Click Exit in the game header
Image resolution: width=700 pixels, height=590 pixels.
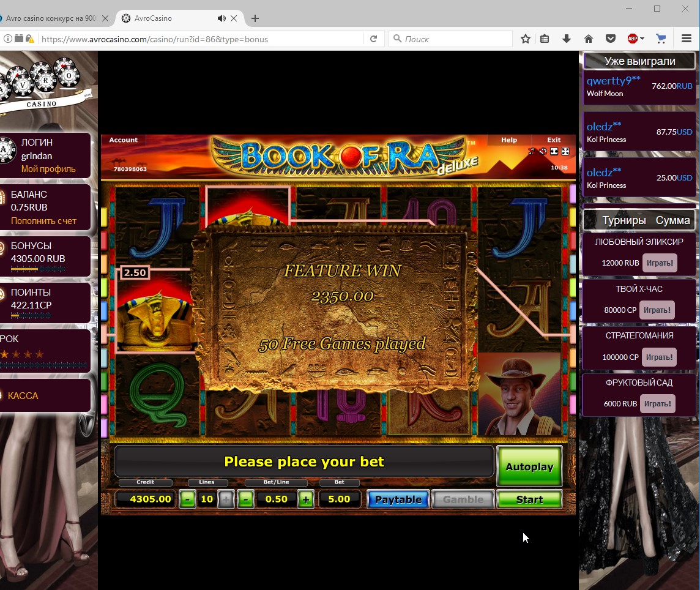[554, 140]
